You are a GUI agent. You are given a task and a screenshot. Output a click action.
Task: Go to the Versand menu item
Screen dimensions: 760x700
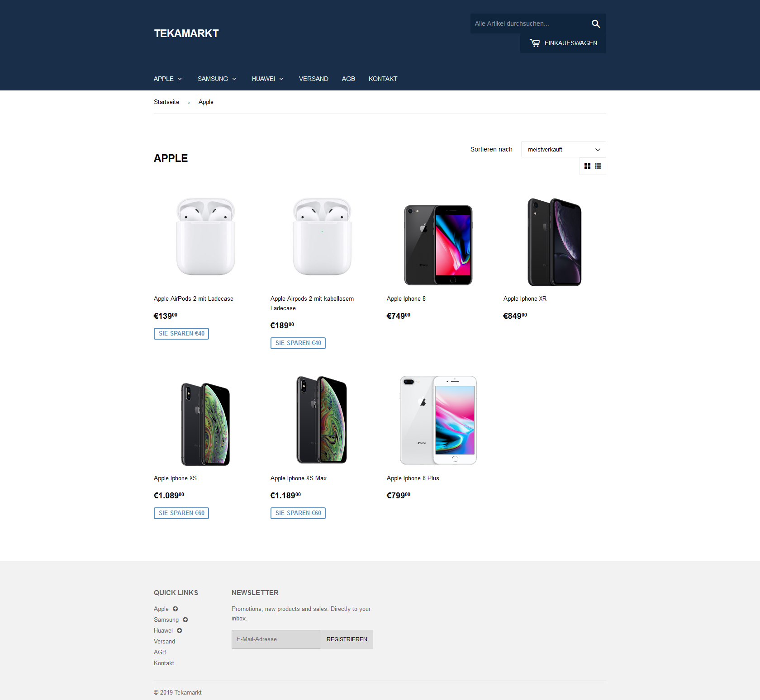tap(313, 79)
